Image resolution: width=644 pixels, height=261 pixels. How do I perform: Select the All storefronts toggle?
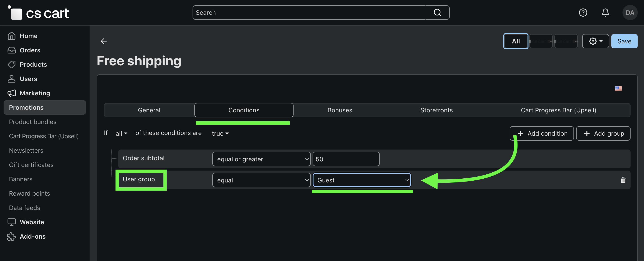pos(515,41)
